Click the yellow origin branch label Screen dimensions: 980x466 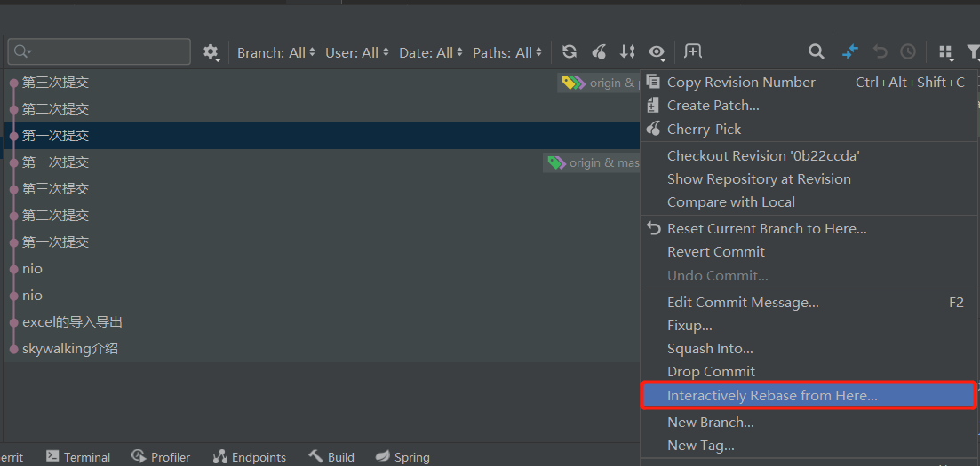[600, 83]
